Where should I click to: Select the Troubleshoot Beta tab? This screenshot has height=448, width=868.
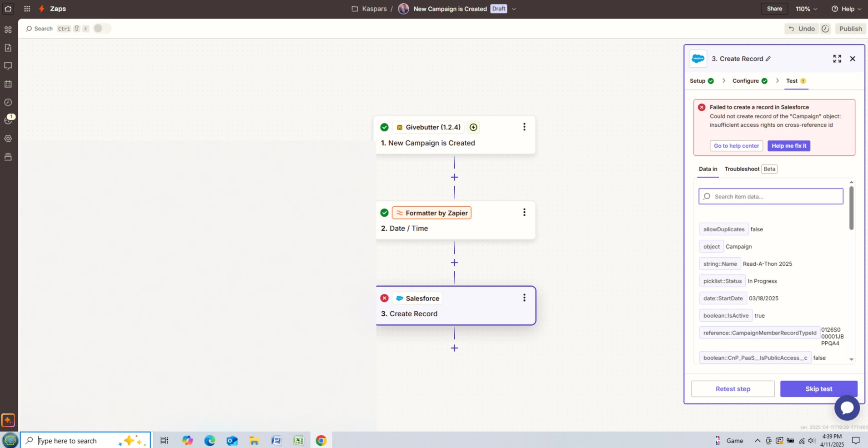click(x=751, y=169)
